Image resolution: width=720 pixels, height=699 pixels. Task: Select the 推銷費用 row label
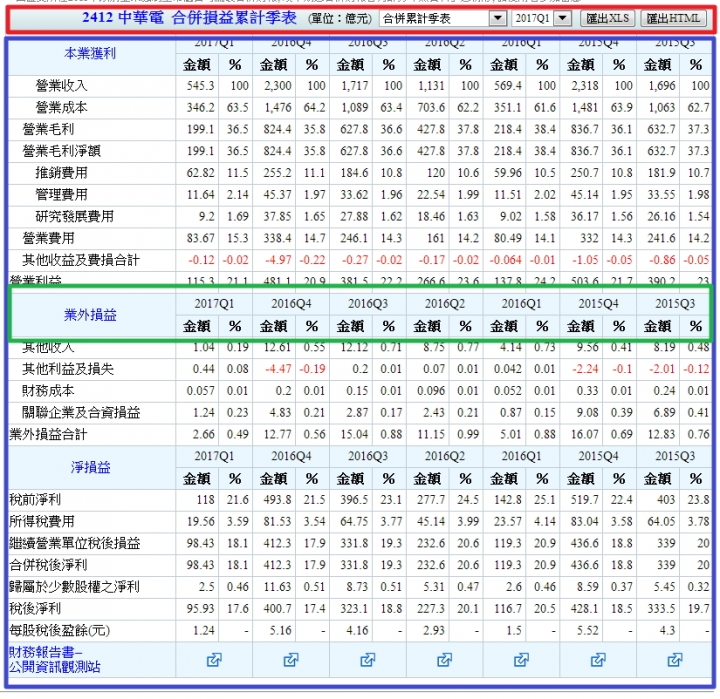pos(62,173)
